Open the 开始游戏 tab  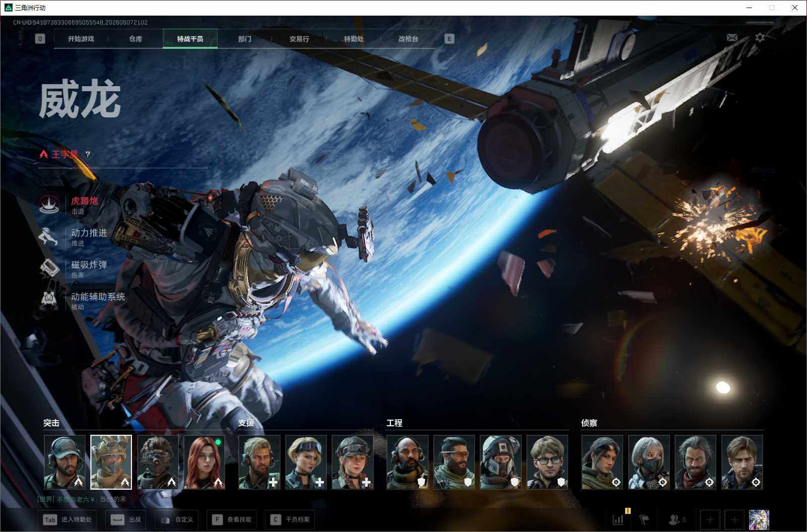point(81,39)
